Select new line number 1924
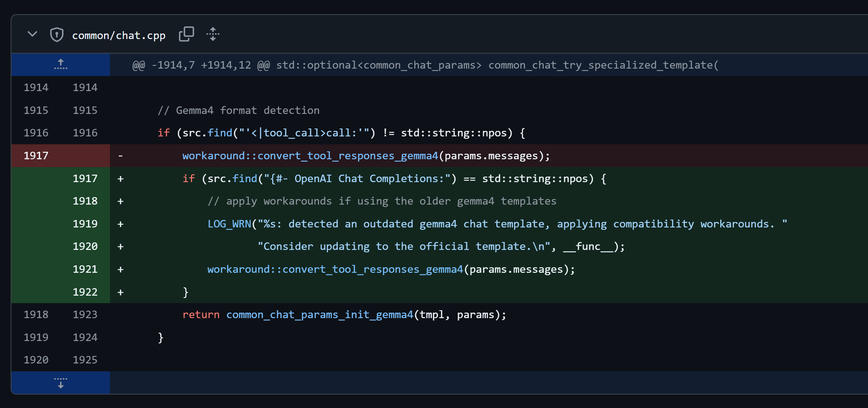The image size is (868, 408). point(85,337)
